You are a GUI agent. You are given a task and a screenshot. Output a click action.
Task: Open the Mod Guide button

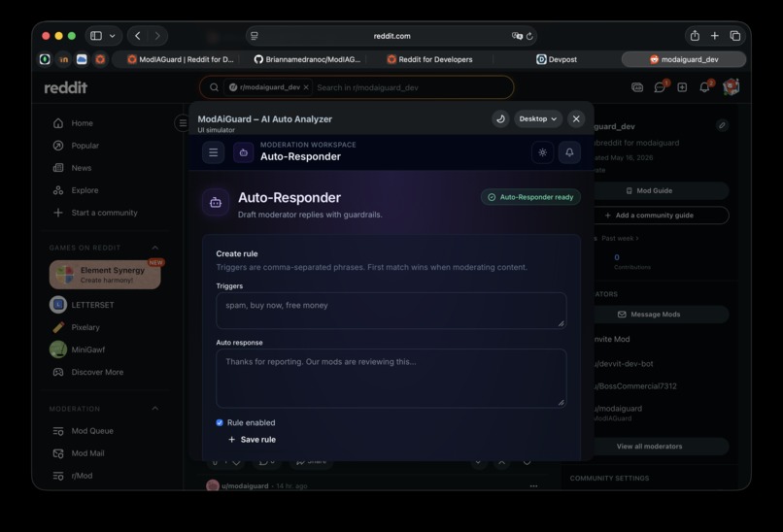click(649, 190)
